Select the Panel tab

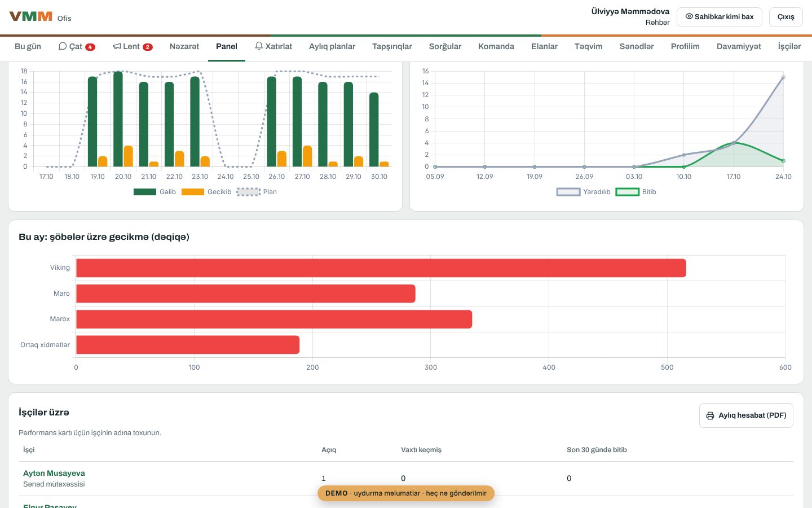[227, 46]
